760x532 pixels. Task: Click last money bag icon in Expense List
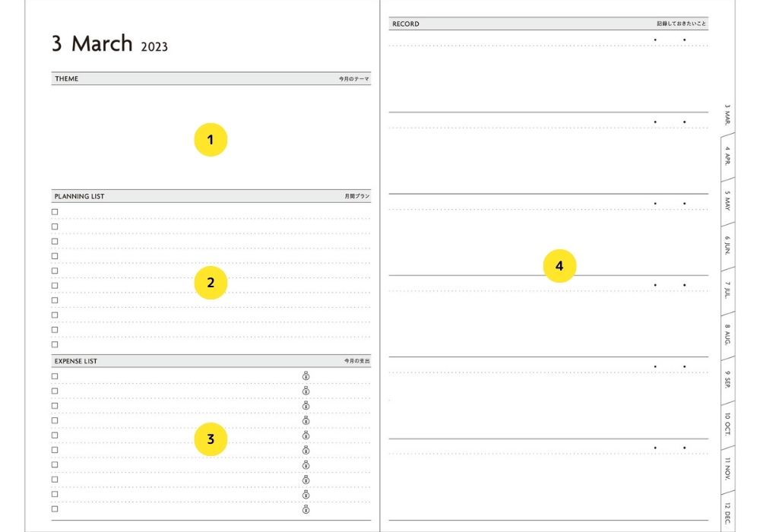tap(306, 508)
